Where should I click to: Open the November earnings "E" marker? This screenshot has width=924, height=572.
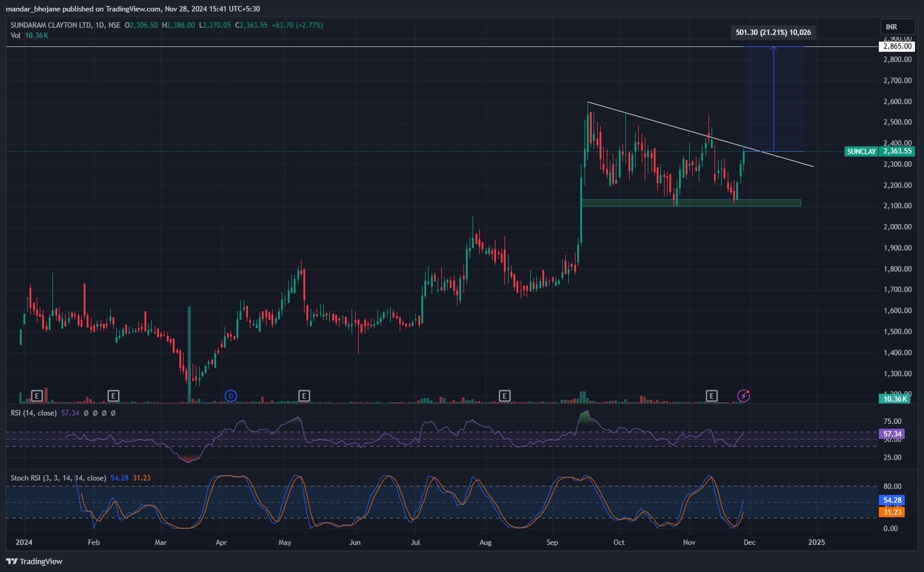coord(712,396)
